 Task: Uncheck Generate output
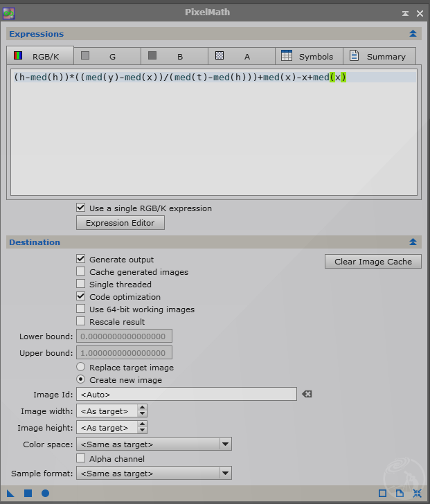[x=80, y=259]
